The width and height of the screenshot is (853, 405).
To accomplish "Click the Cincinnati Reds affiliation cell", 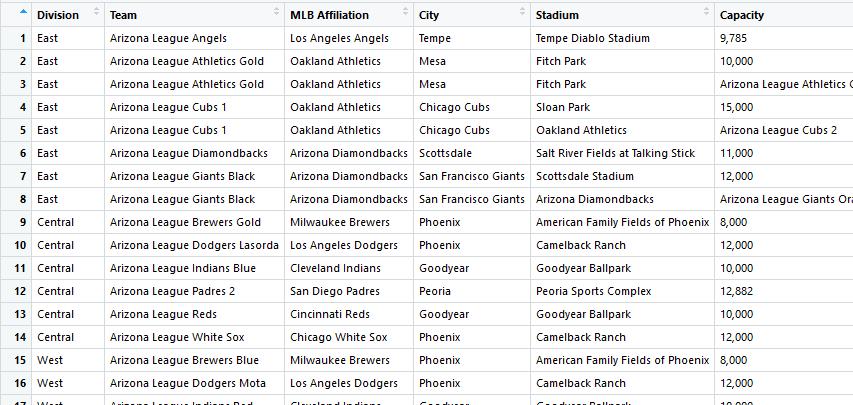I will coord(329,314).
